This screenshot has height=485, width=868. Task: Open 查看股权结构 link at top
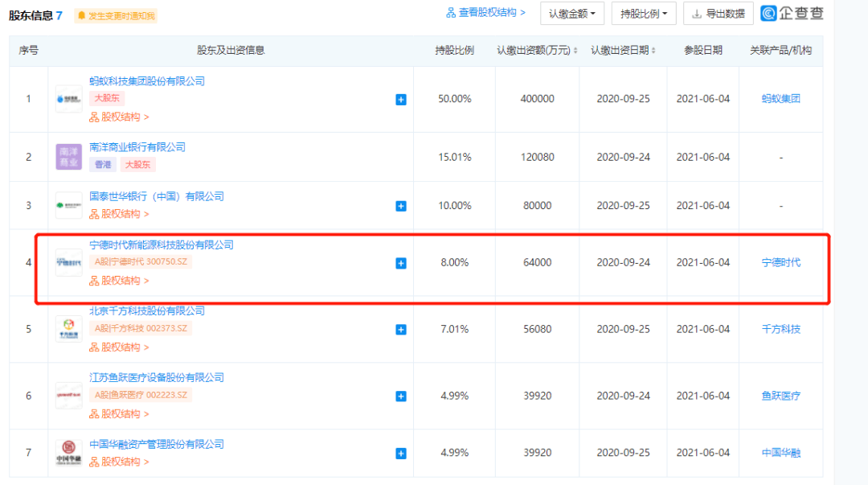[x=485, y=12]
